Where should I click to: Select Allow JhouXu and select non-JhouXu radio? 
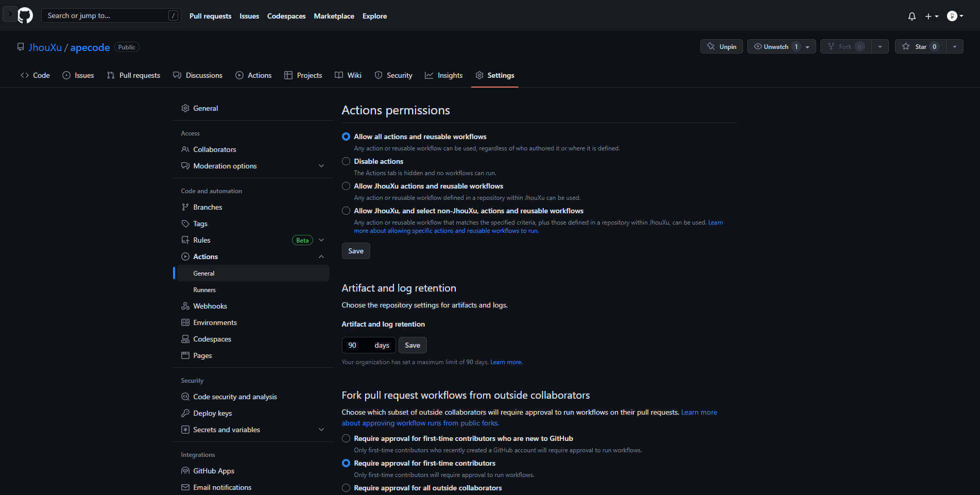pos(346,211)
